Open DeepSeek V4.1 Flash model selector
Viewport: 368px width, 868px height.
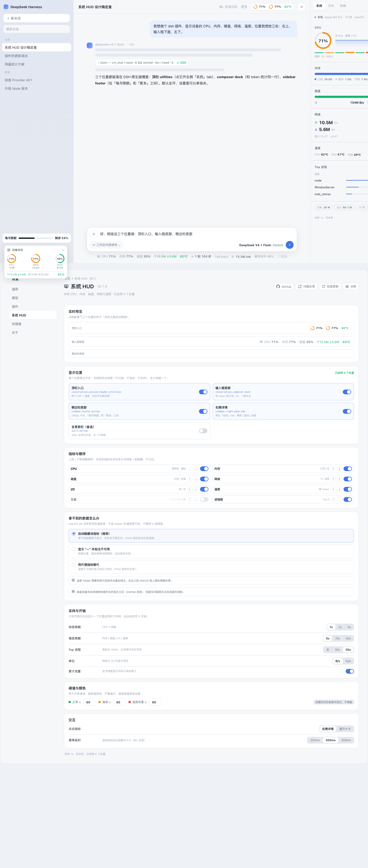pyautogui.click(x=261, y=245)
